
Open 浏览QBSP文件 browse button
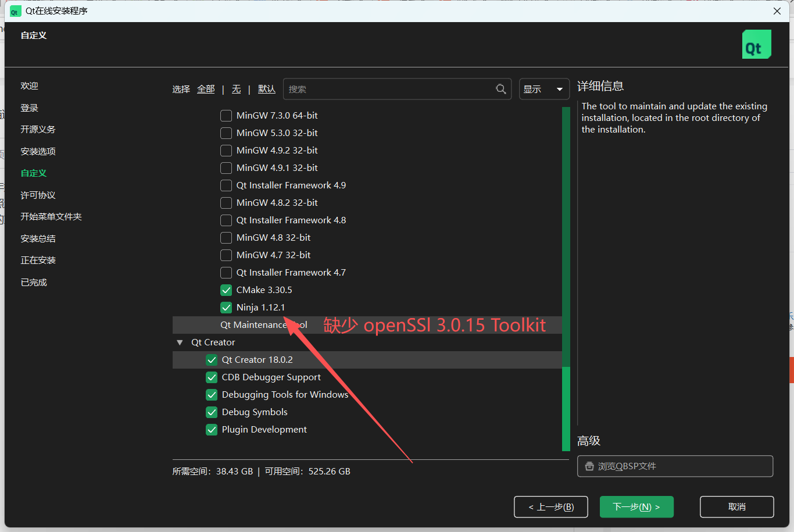tap(675, 466)
